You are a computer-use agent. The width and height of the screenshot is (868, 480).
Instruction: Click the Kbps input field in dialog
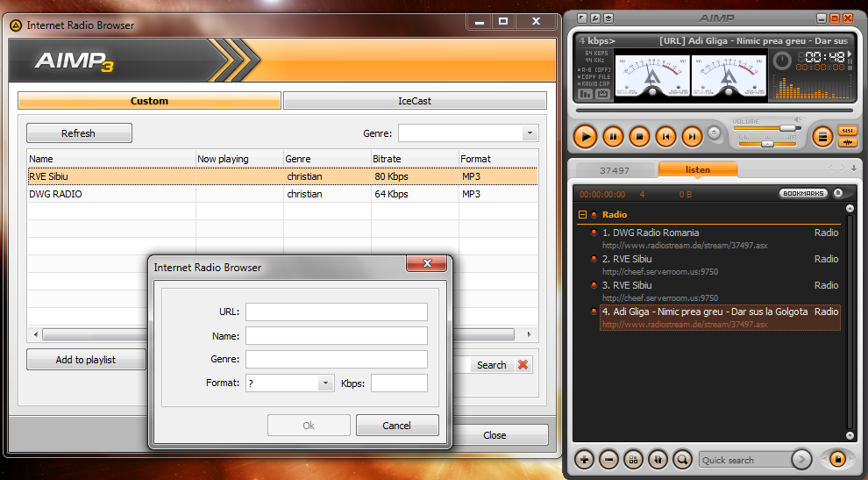[399, 383]
